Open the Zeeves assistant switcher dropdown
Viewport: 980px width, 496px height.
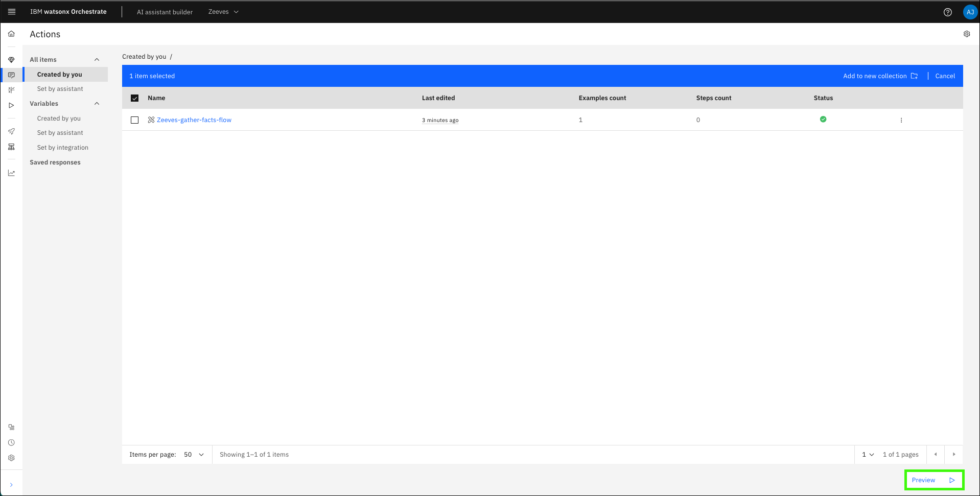223,12
